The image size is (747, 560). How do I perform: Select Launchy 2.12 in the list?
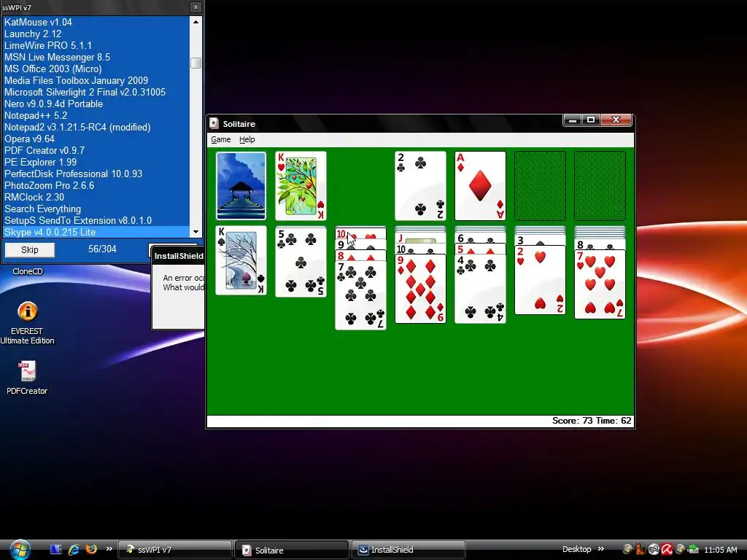96,34
